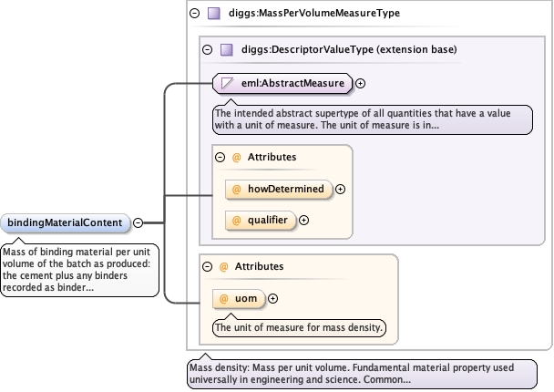
Task: Collapse the bindingMaterialContent element node
Action: (x=138, y=222)
